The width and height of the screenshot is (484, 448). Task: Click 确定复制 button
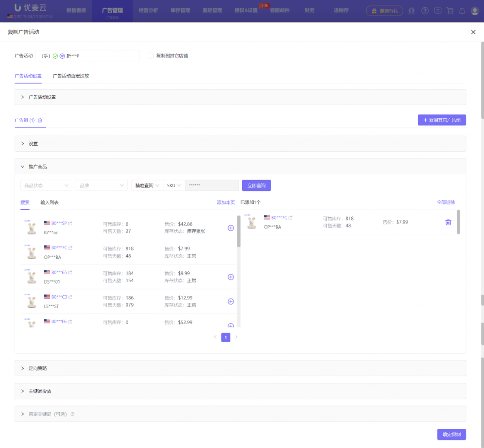(x=452, y=435)
